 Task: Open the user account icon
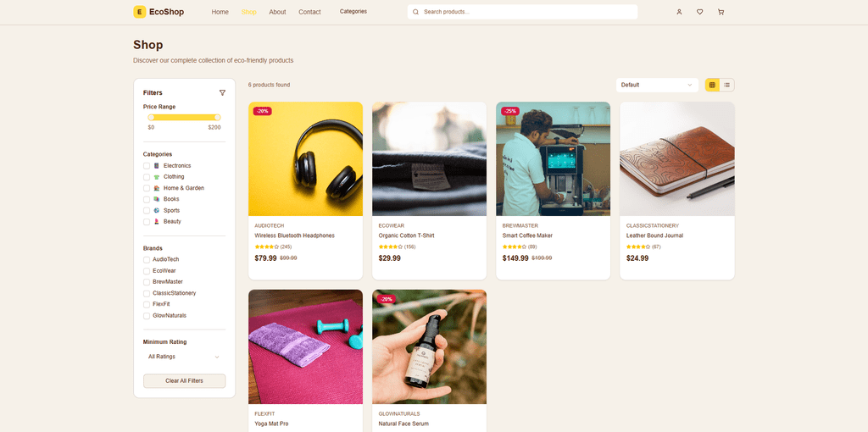click(679, 12)
